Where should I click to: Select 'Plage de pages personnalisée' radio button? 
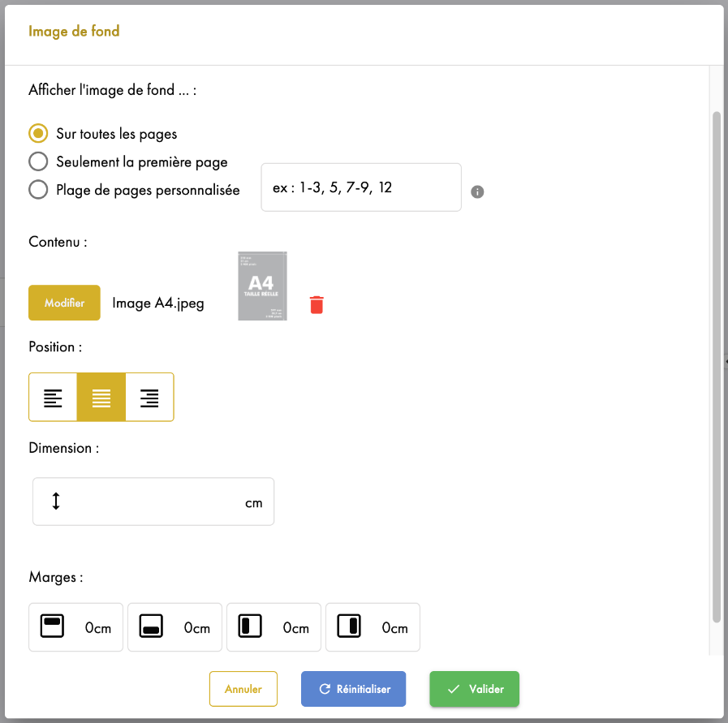38,189
